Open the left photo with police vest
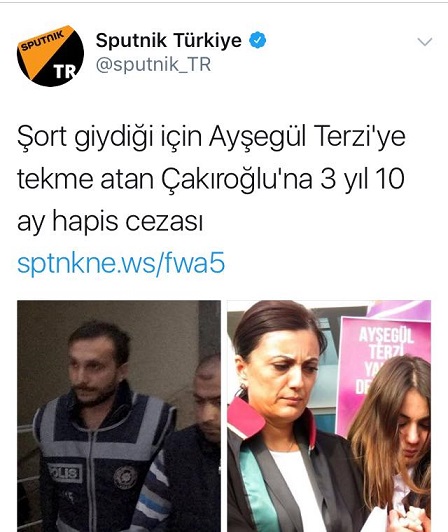The height and width of the screenshot is (532, 448). [x=119, y=416]
